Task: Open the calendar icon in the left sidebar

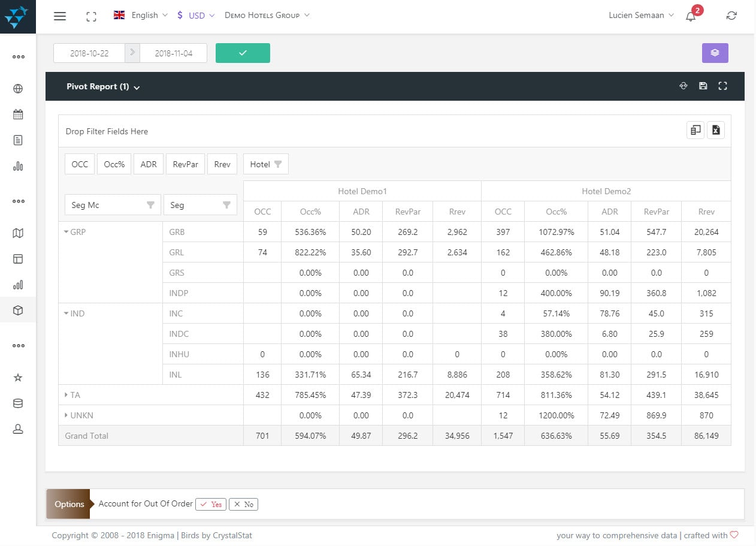Action: (x=17, y=114)
